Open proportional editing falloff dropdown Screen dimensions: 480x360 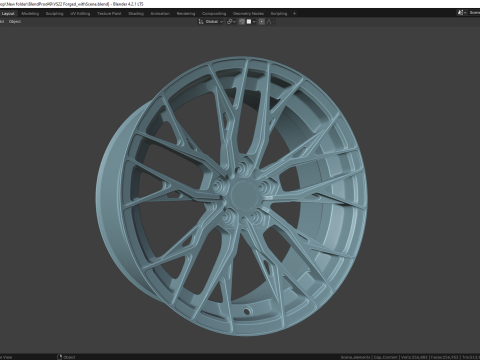pyautogui.click(x=270, y=22)
